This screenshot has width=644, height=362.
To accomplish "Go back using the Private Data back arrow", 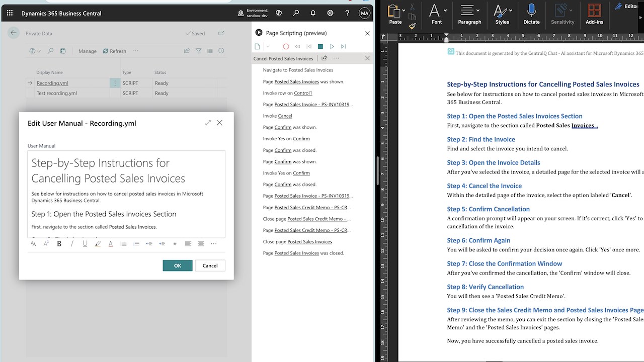I will click(x=14, y=33).
